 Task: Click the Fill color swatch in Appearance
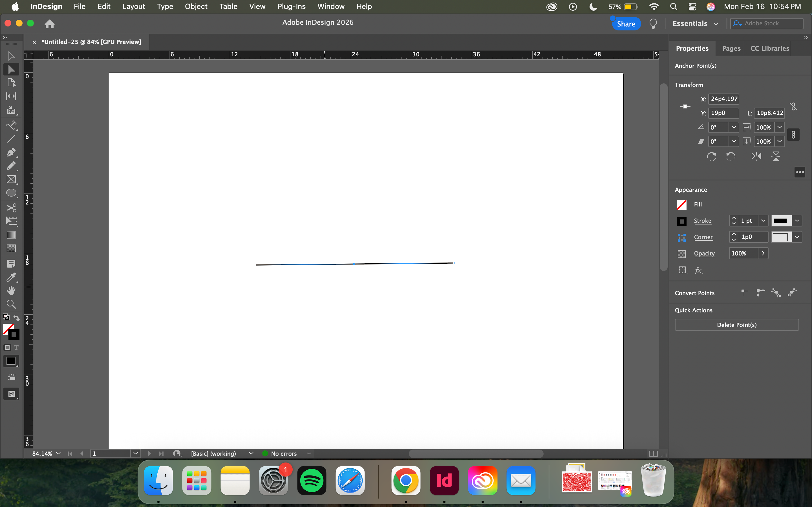click(681, 204)
